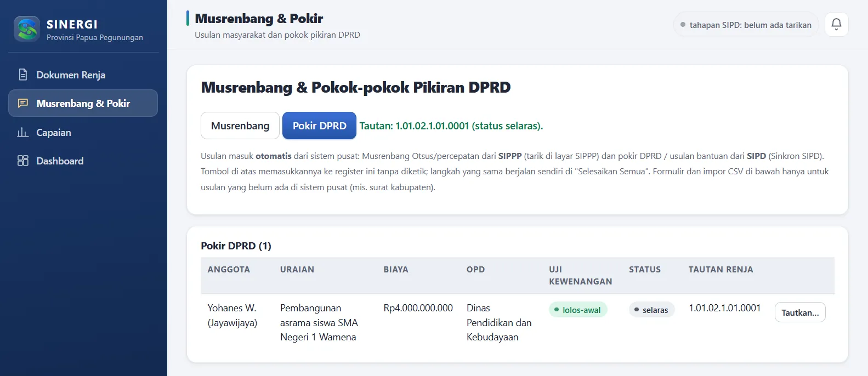Click the Pembangunan asrama siswa uraian cell

[x=319, y=322]
